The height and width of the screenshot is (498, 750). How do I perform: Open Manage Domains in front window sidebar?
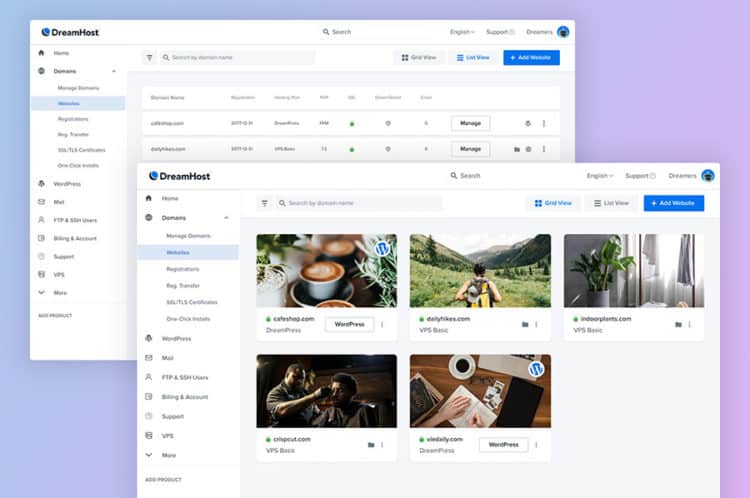pyautogui.click(x=188, y=236)
